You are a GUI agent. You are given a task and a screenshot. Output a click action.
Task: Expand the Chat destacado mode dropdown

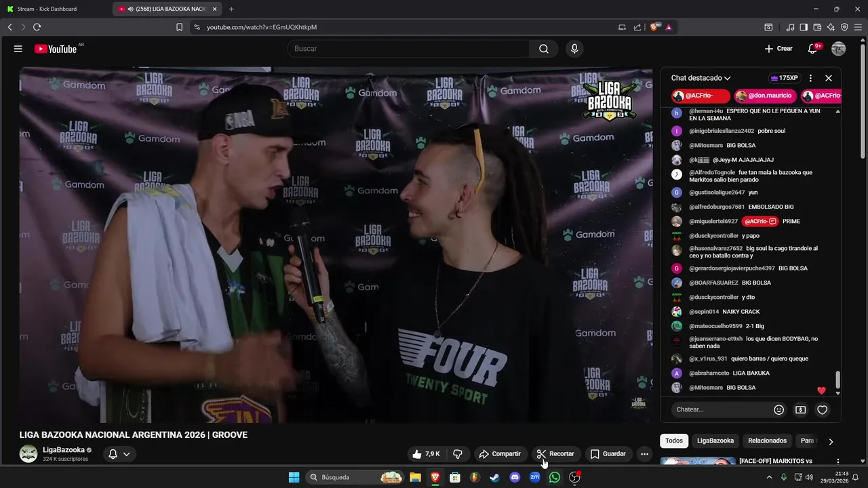(x=701, y=78)
